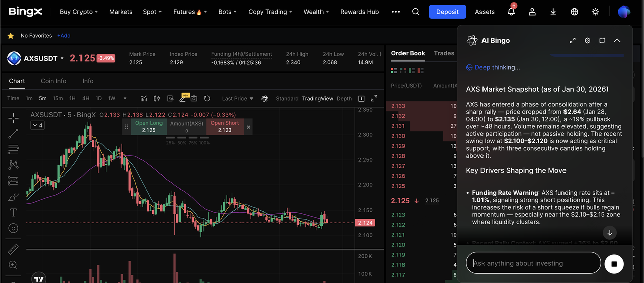
Task: Click the star icon beside No Favorites
Action: 10,36
